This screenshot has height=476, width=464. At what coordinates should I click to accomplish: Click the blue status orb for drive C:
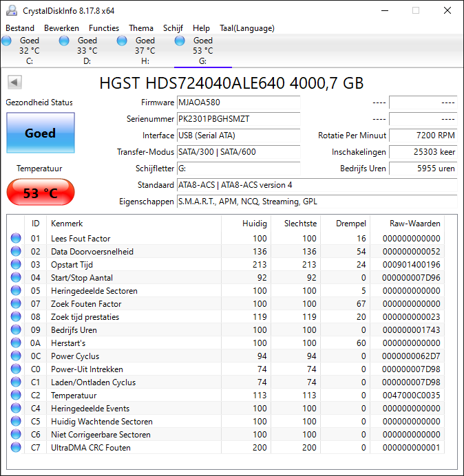pos(6,41)
